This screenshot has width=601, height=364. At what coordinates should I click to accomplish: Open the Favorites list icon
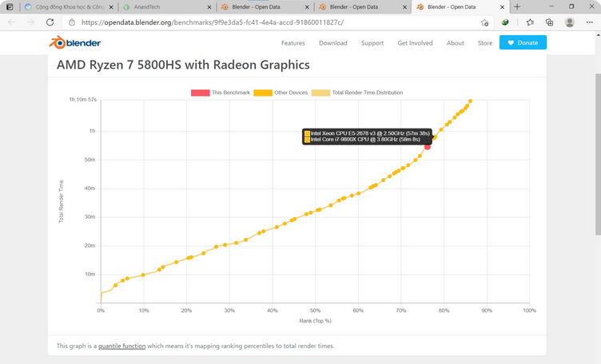coord(531,22)
